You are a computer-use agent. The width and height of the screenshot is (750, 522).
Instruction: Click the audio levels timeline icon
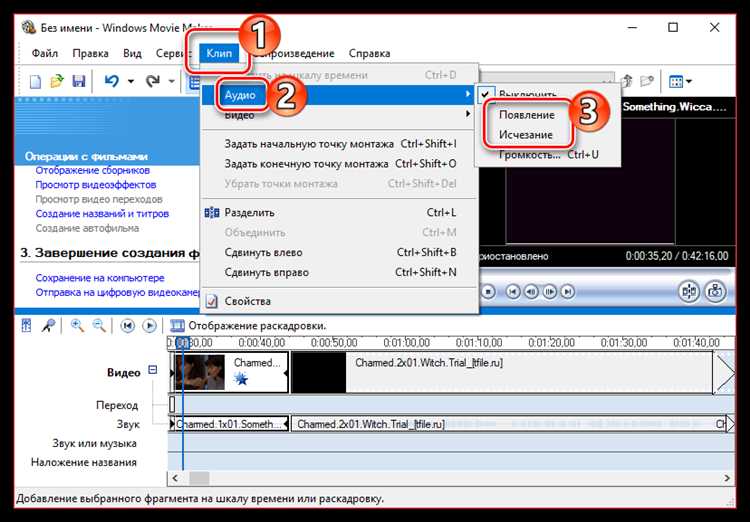26,326
